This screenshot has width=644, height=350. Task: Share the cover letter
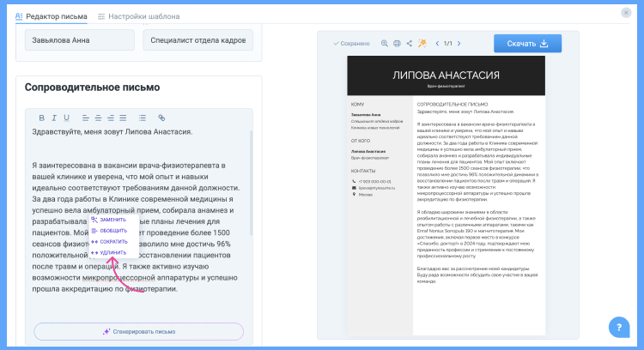click(410, 43)
